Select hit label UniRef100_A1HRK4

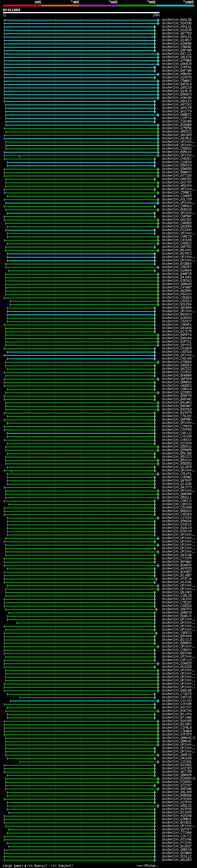(177, 271)
